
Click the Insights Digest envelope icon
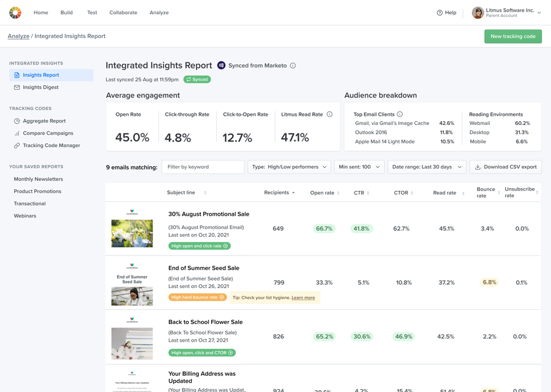click(17, 87)
